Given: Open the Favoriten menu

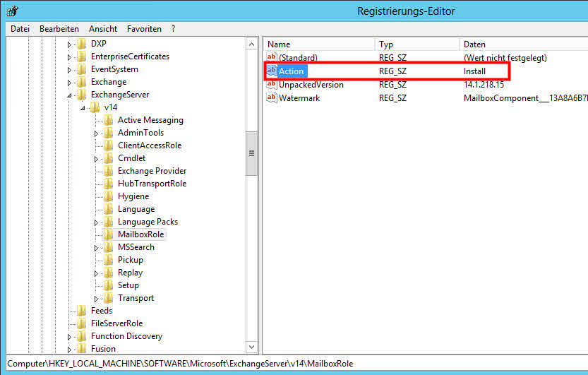Looking at the screenshot, I should click(144, 29).
